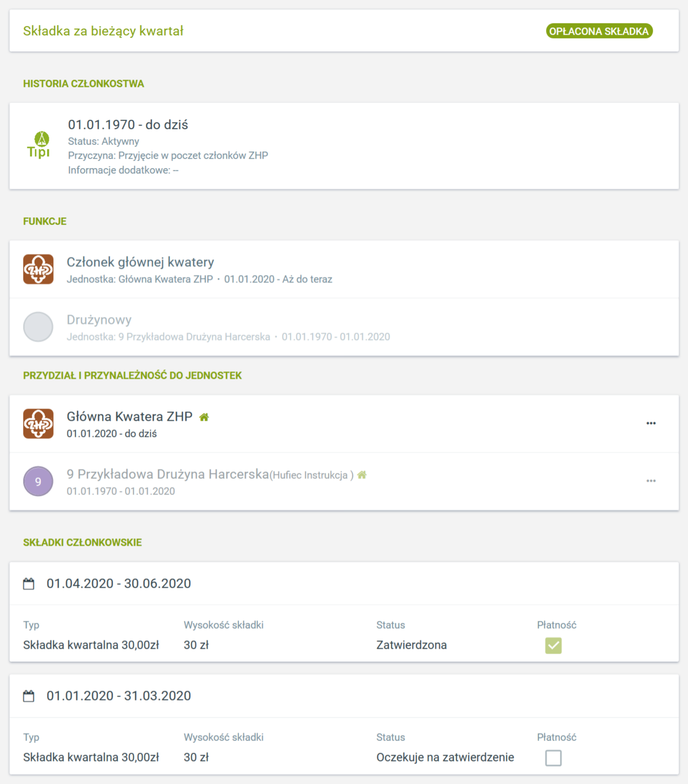Click the Tipi logo in membership history

(39, 145)
